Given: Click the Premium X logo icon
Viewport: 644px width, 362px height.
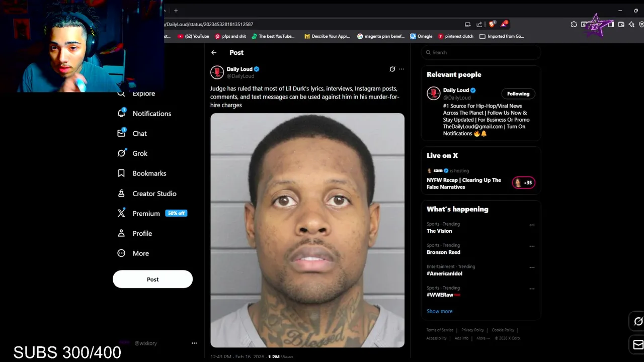Looking at the screenshot, I should (121, 213).
